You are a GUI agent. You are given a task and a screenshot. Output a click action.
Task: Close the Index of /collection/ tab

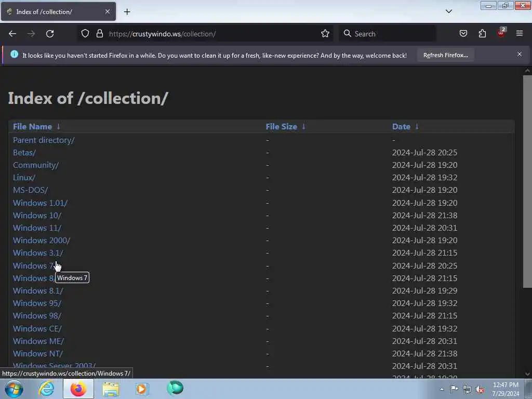click(107, 12)
